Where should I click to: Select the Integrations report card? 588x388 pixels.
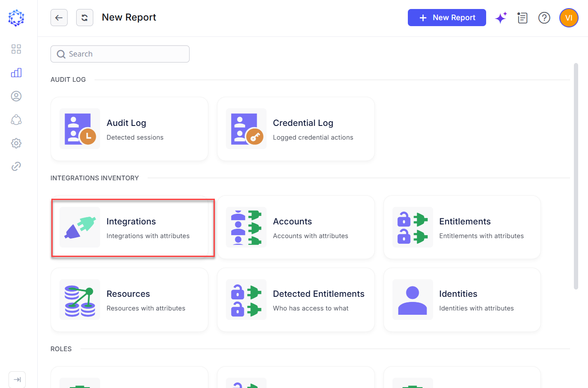point(129,227)
